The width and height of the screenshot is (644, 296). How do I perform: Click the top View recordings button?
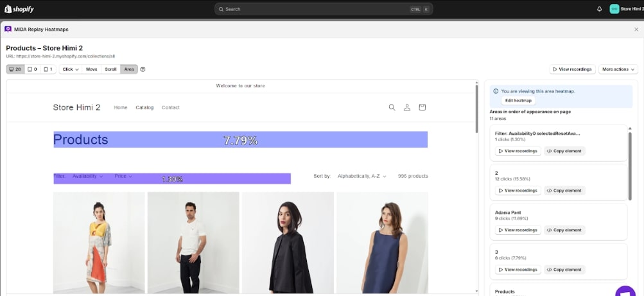pyautogui.click(x=572, y=69)
